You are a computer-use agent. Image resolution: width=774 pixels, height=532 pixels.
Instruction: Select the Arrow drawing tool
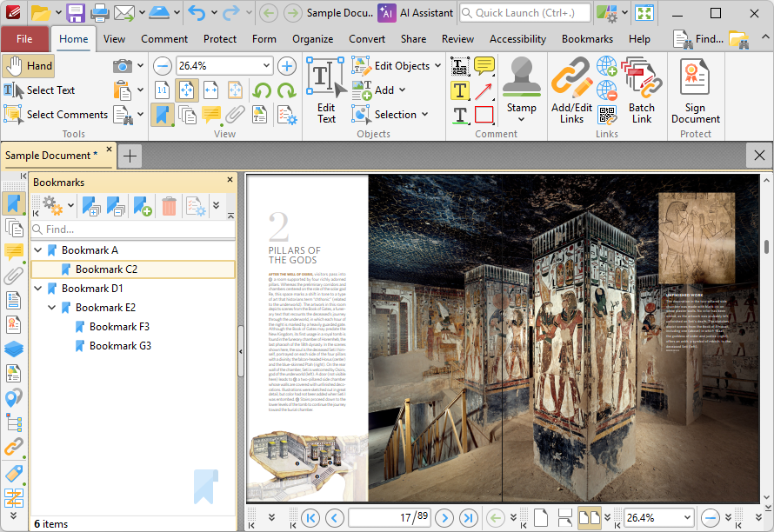tap(484, 90)
